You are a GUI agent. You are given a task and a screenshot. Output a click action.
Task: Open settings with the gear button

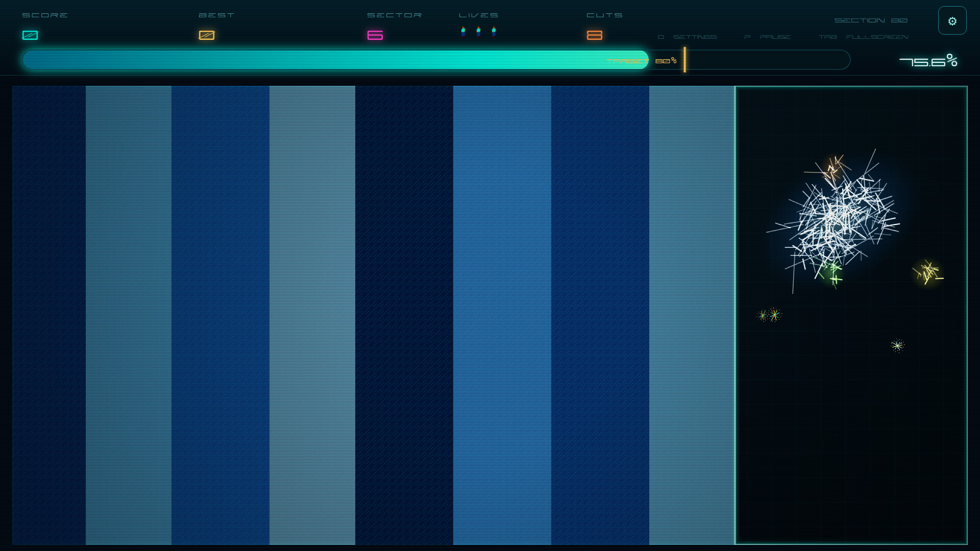coord(952,21)
